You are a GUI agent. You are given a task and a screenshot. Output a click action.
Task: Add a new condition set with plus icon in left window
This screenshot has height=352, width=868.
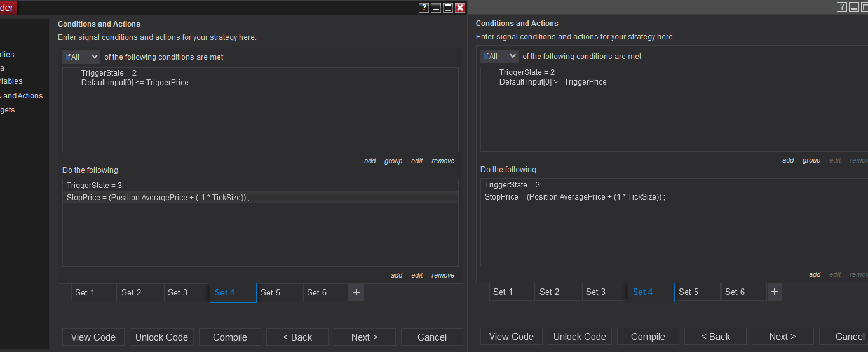pyautogui.click(x=356, y=292)
